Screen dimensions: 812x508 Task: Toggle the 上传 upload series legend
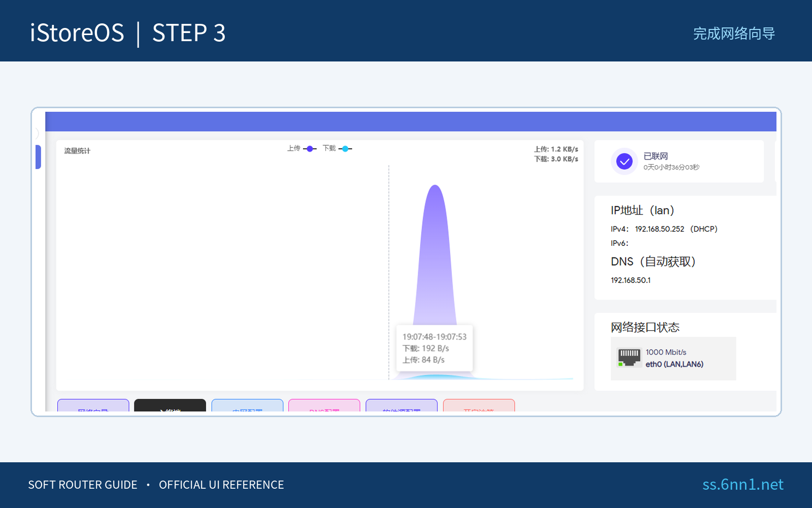point(301,148)
